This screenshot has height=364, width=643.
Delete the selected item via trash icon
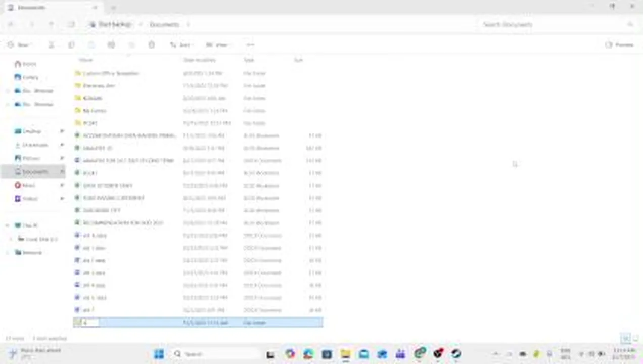pos(152,45)
